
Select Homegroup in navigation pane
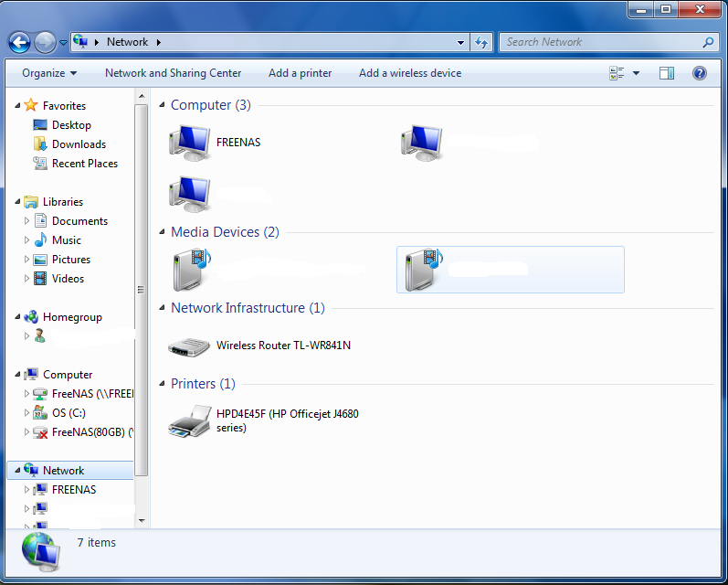pyautogui.click(x=72, y=317)
